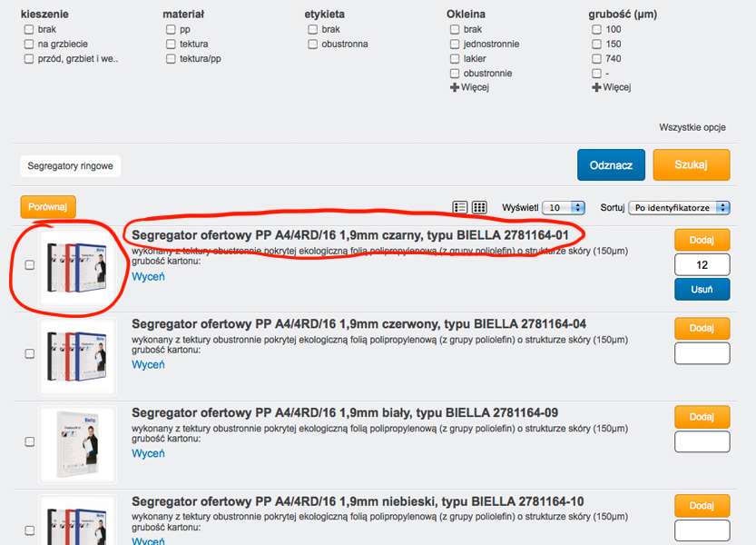This screenshot has width=756, height=545.
Task: Click Dodaj for niebieski segregator
Action: coord(702,505)
